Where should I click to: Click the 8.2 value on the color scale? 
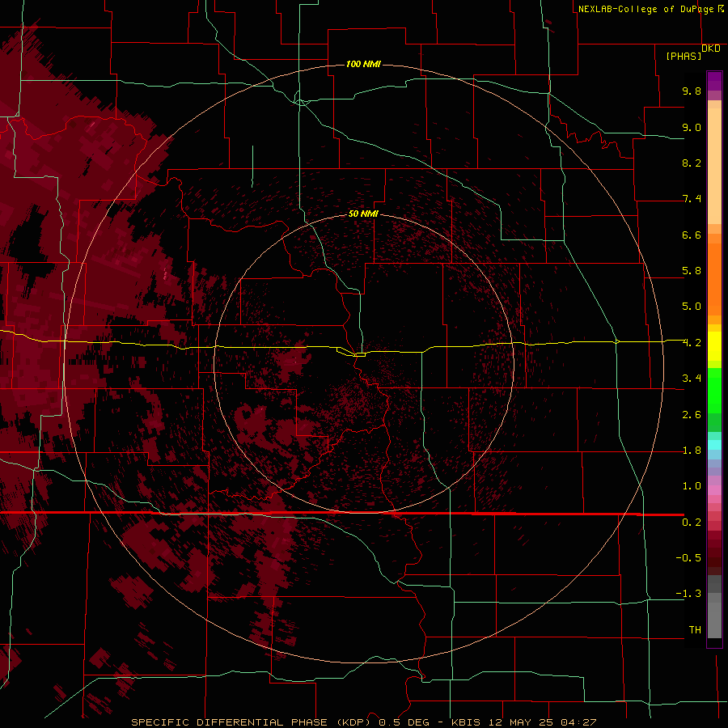pyautogui.click(x=692, y=163)
